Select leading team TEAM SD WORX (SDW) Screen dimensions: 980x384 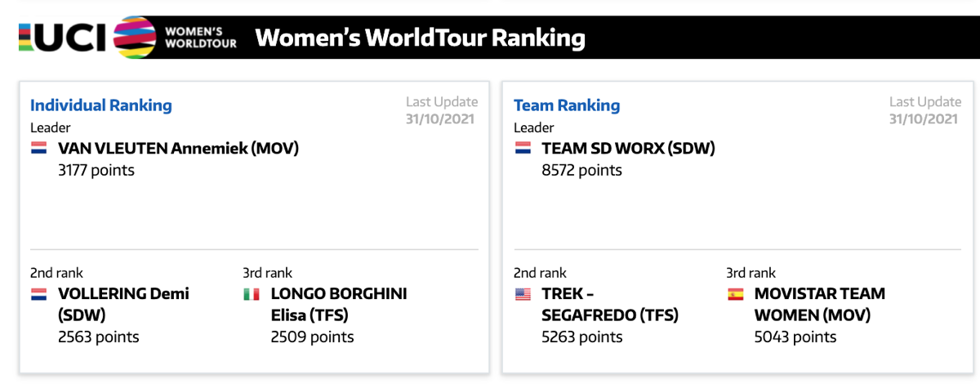(x=628, y=149)
